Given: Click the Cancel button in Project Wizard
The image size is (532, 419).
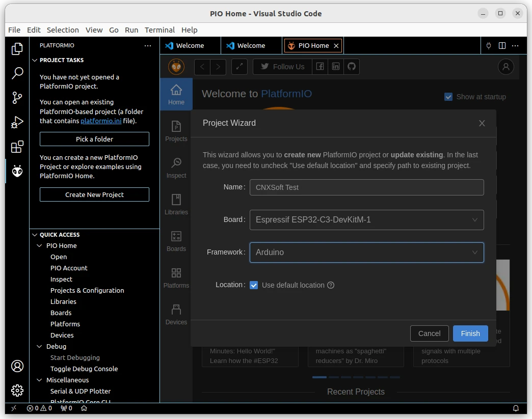Looking at the screenshot, I should click(429, 333).
